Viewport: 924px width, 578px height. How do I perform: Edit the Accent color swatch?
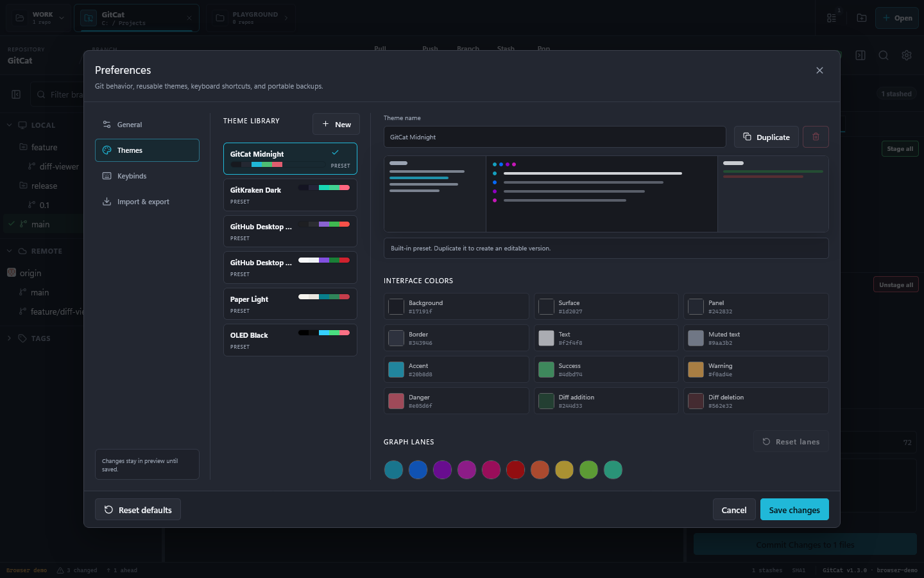click(x=397, y=370)
